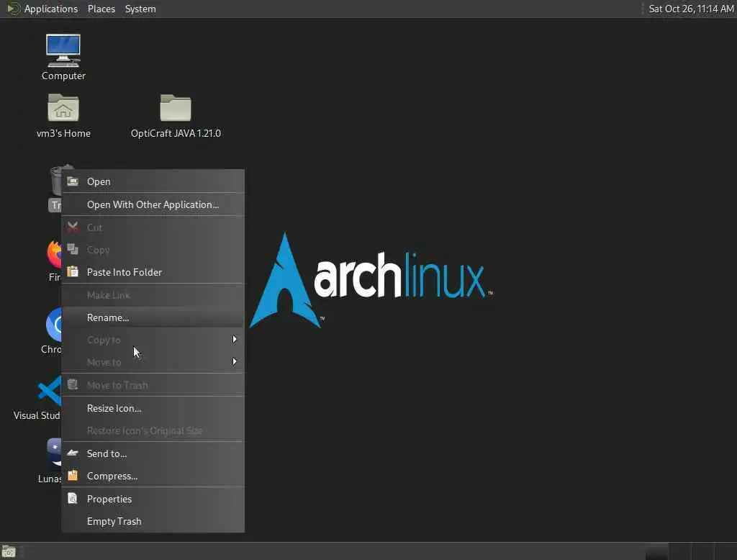Select the Visual Studio Code desktop icon
The height and width of the screenshot is (560, 737).
[x=50, y=391]
